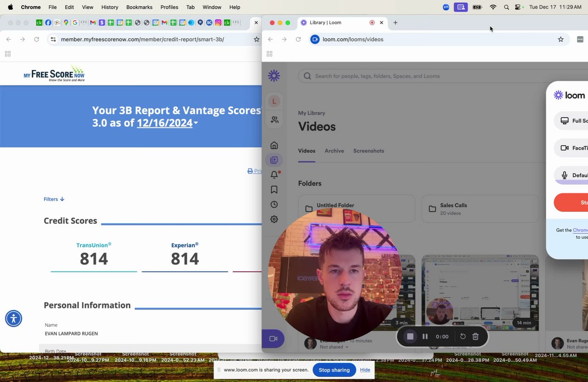Viewport: 588px width, 382px height.
Task: Open Loom notifications bell
Action: (x=274, y=175)
